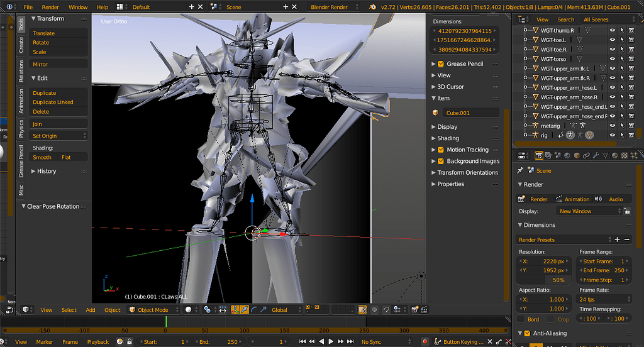Jump to the first frame
The height and width of the screenshot is (347, 644).
click(303, 342)
